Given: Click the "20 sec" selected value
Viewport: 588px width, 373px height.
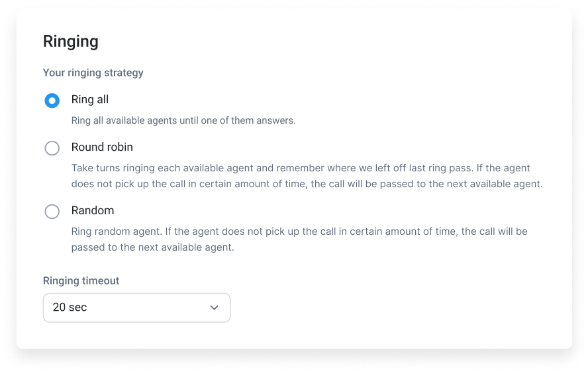Looking at the screenshot, I should click(x=70, y=307).
